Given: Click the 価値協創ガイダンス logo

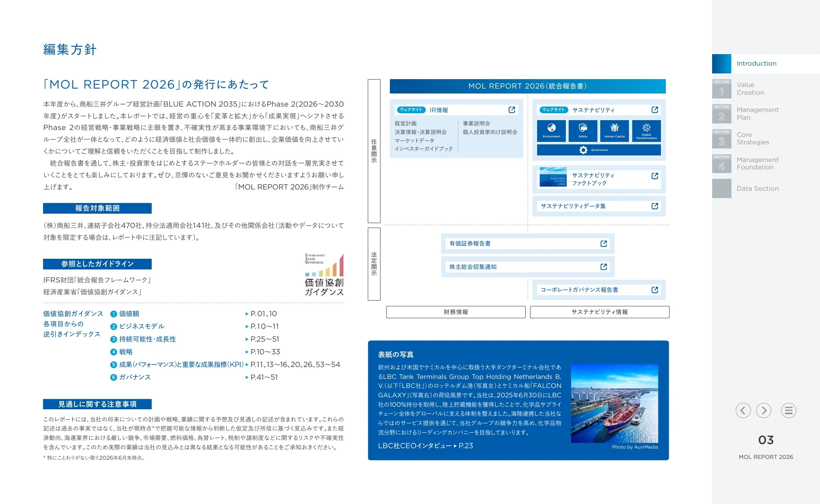Looking at the screenshot, I should [x=324, y=275].
